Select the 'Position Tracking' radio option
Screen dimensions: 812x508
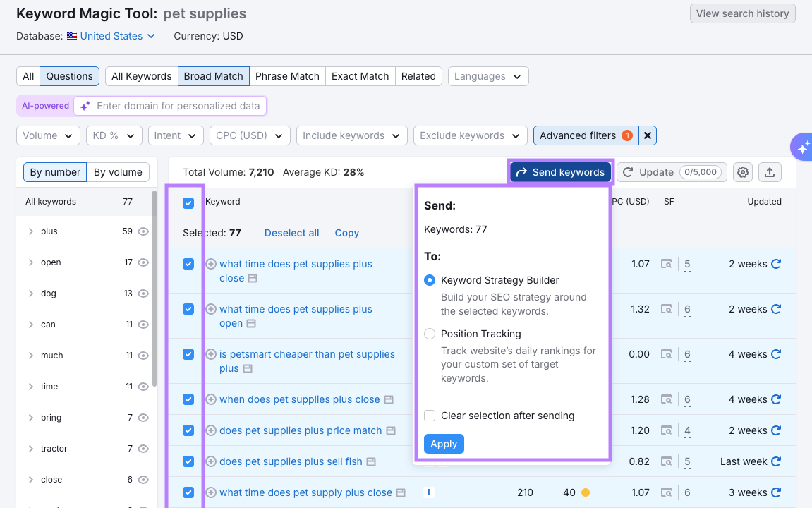point(430,334)
